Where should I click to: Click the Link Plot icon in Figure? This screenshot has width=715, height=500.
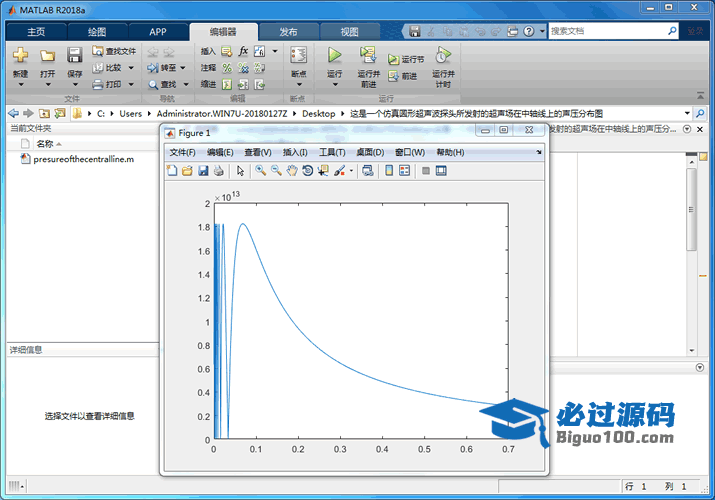pyautogui.click(x=368, y=171)
